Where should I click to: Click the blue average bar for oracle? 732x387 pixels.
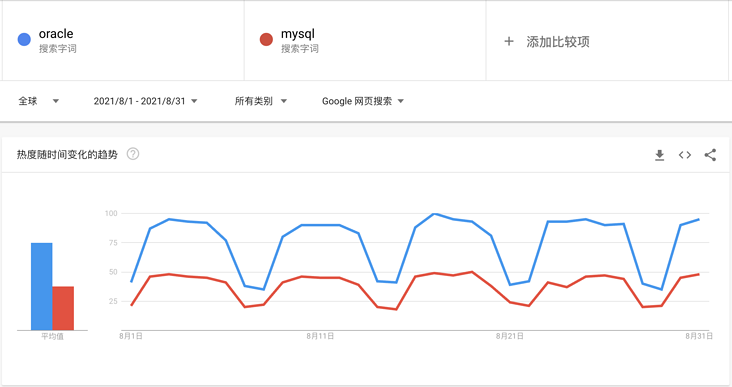[42, 286]
